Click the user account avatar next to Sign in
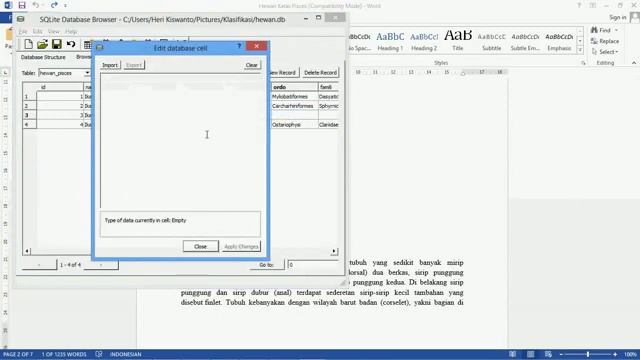The width and height of the screenshot is (640, 360). pyautogui.click(x=635, y=17)
